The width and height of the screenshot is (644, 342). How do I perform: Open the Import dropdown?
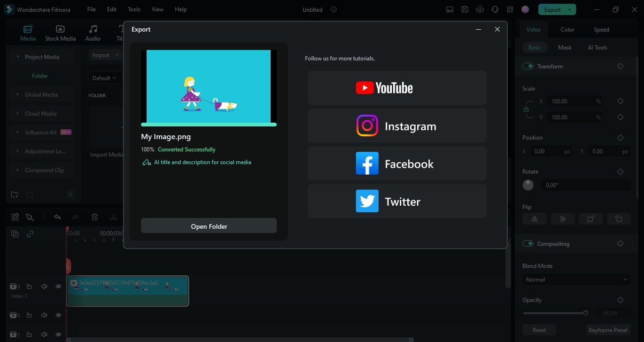click(105, 55)
